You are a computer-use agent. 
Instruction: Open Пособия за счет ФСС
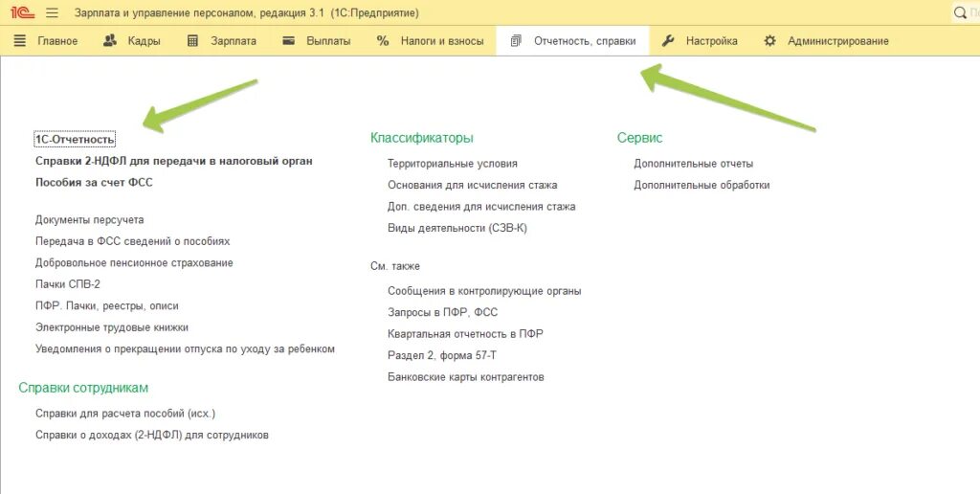point(94,183)
